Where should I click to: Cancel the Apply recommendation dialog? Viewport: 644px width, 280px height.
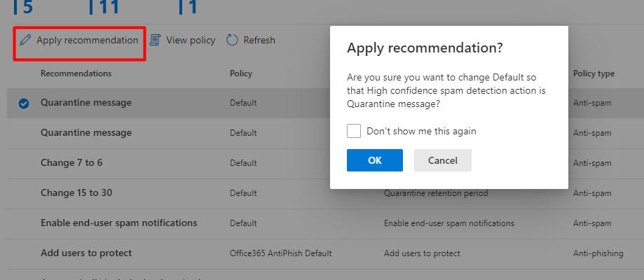tap(442, 160)
